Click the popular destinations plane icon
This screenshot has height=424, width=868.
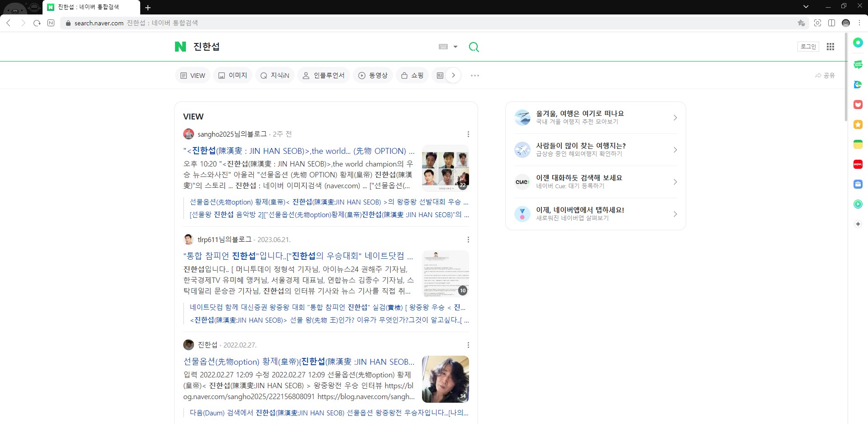click(522, 150)
